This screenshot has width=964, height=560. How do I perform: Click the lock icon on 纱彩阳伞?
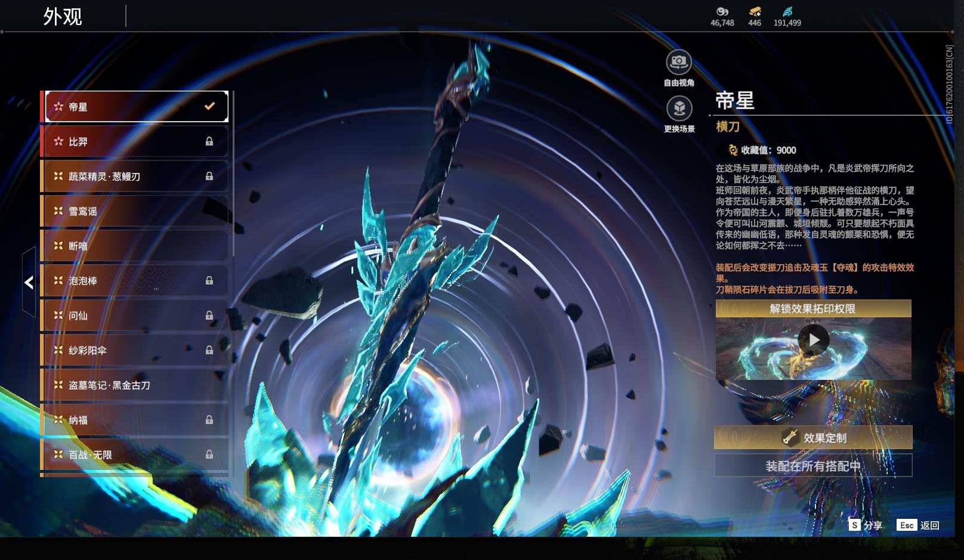tap(209, 350)
